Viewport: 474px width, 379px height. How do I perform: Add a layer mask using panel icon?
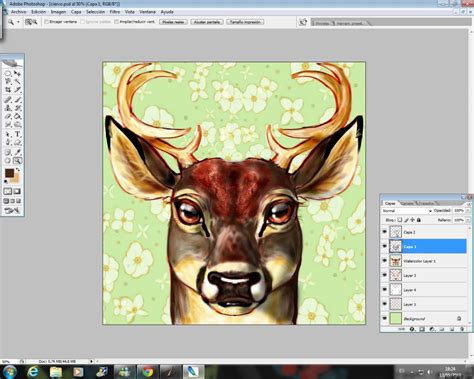tap(422, 329)
